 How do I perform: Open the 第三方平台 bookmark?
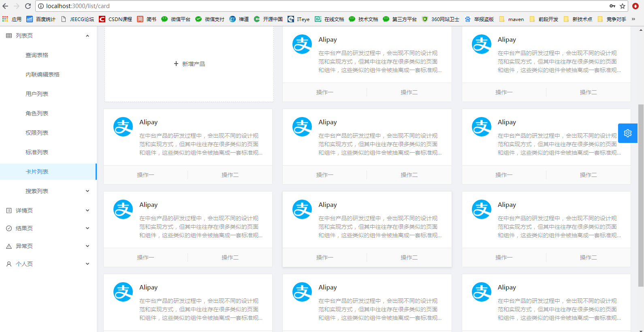[x=400, y=19]
